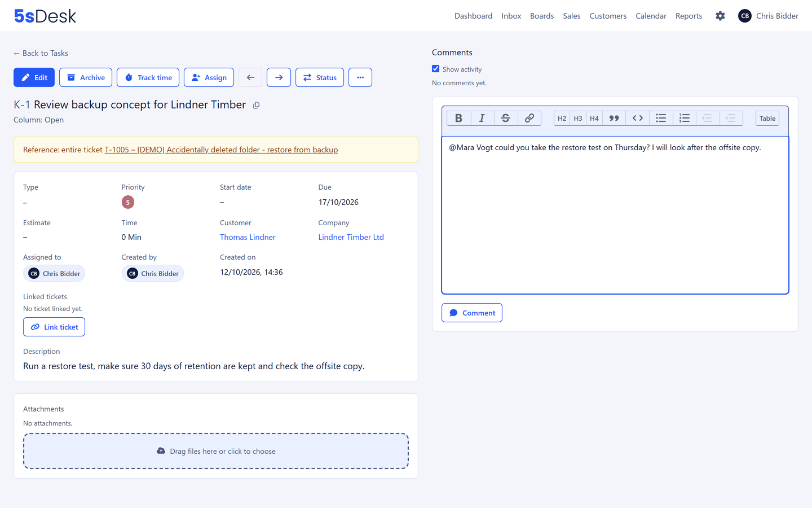Focus the comment text area
Viewport: 812px width, 508px height.
(x=615, y=215)
